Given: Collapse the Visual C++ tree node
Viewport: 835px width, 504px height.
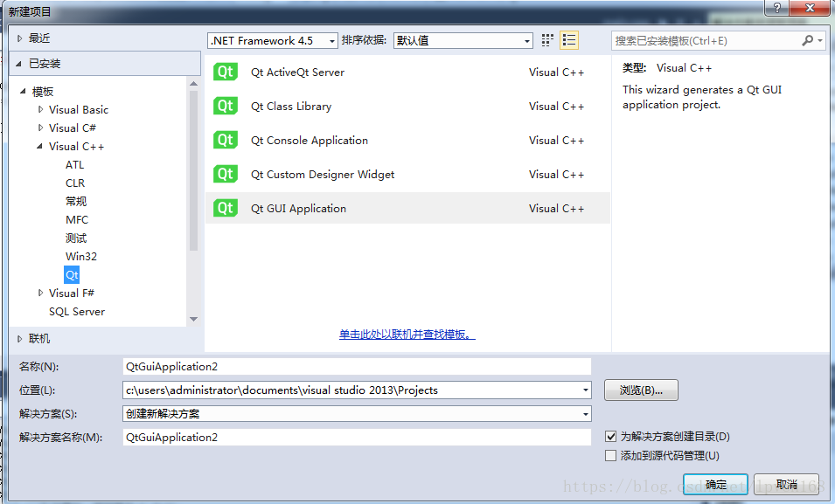Looking at the screenshot, I should point(40,147).
